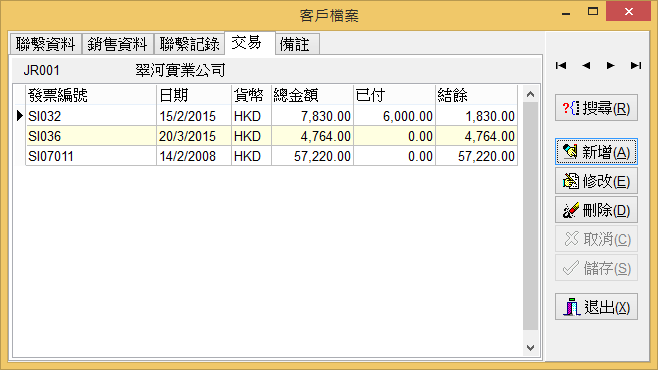The image size is (658, 370).
Task: Go to the next customer record
Action: [x=611, y=65]
